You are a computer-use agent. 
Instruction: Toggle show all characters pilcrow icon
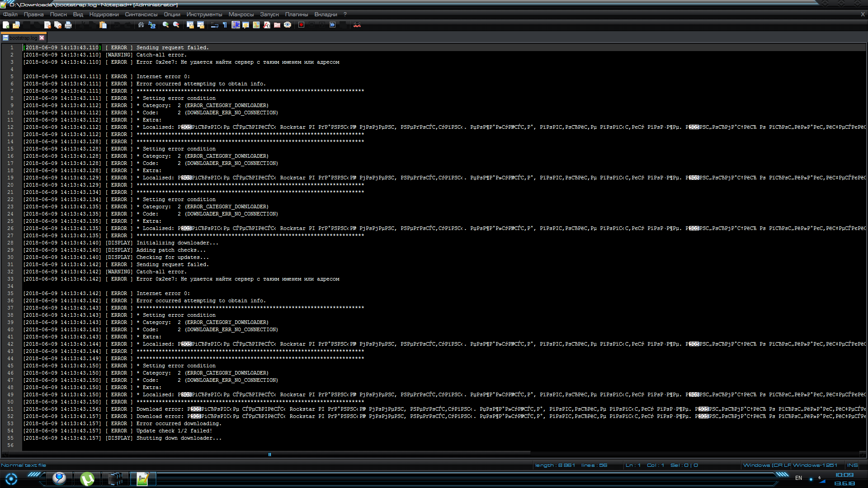[x=225, y=25]
